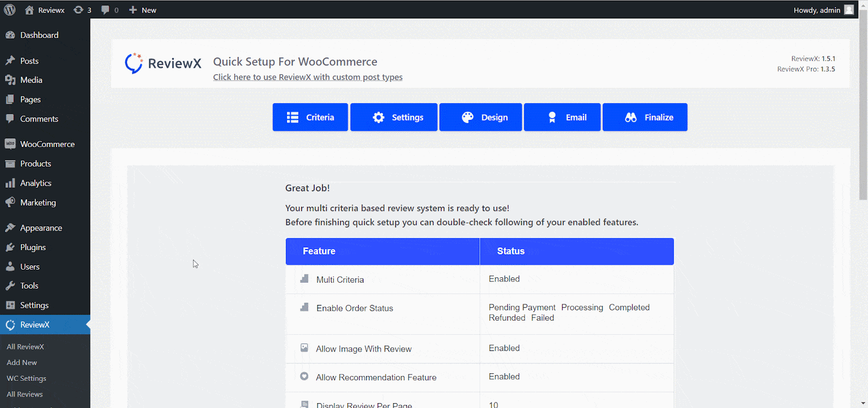This screenshot has width=868, height=408.
Task: Click the Great Job! heading
Action: [x=307, y=188]
